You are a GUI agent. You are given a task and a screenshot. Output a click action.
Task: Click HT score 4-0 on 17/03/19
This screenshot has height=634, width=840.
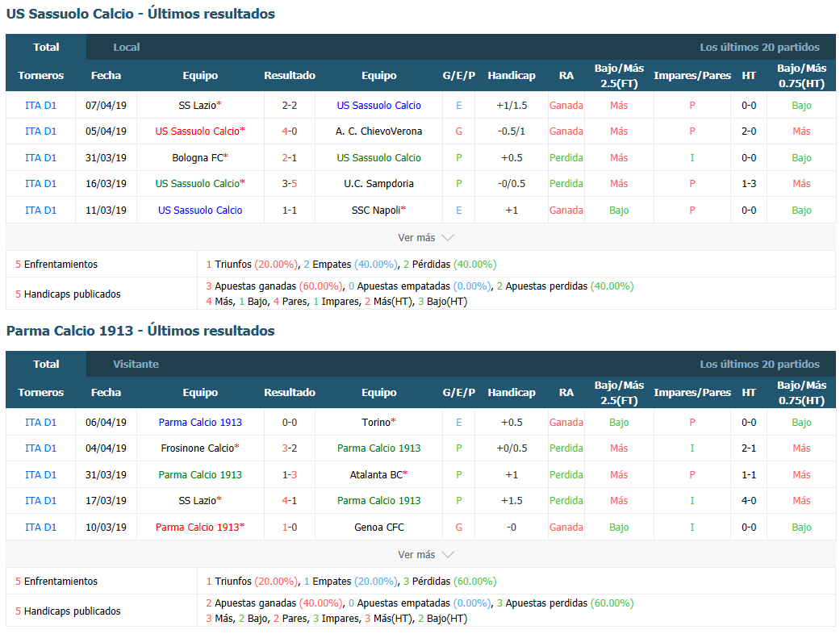[749, 501]
